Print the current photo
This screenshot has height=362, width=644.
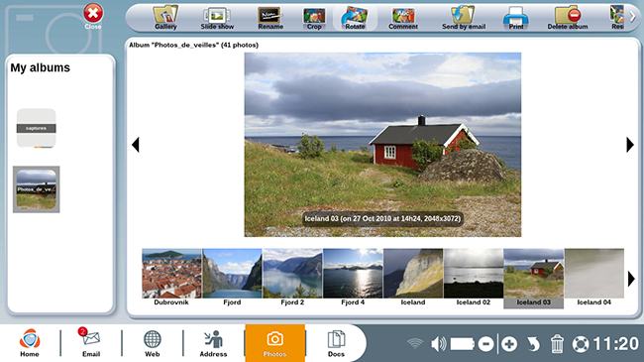(516, 18)
